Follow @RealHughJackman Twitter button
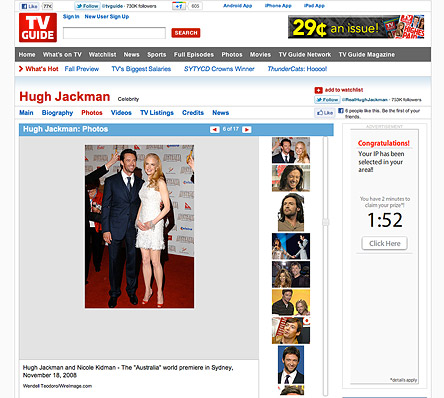 click(x=327, y=100)
